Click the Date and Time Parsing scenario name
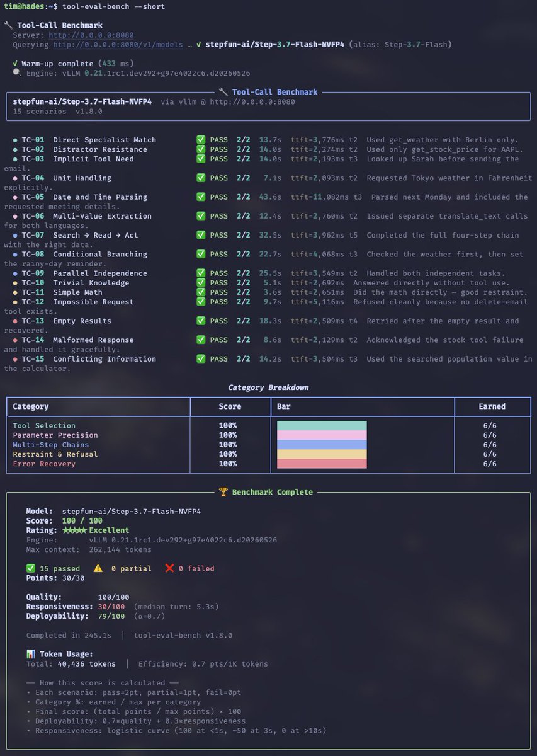This screenshot has width=537, height=756. 100,197
